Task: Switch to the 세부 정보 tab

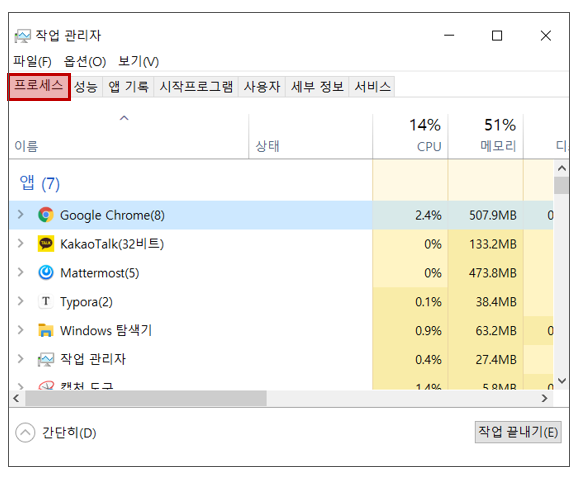Action: (317, 87)
